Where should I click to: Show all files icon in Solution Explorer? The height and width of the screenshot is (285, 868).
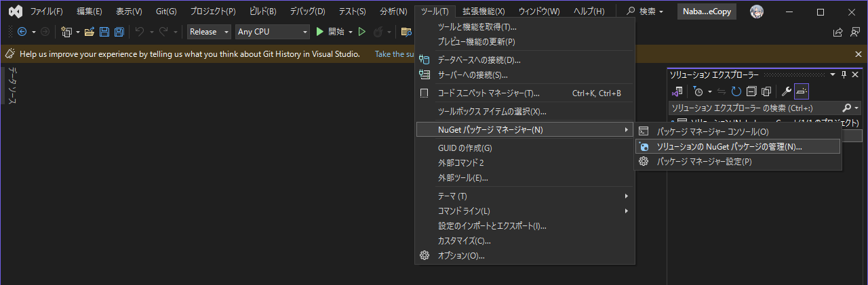(x=766, y=91)
